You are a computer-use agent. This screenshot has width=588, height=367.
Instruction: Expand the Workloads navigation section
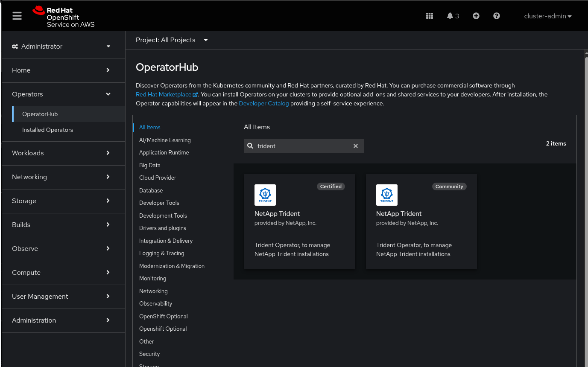(61, 153)
